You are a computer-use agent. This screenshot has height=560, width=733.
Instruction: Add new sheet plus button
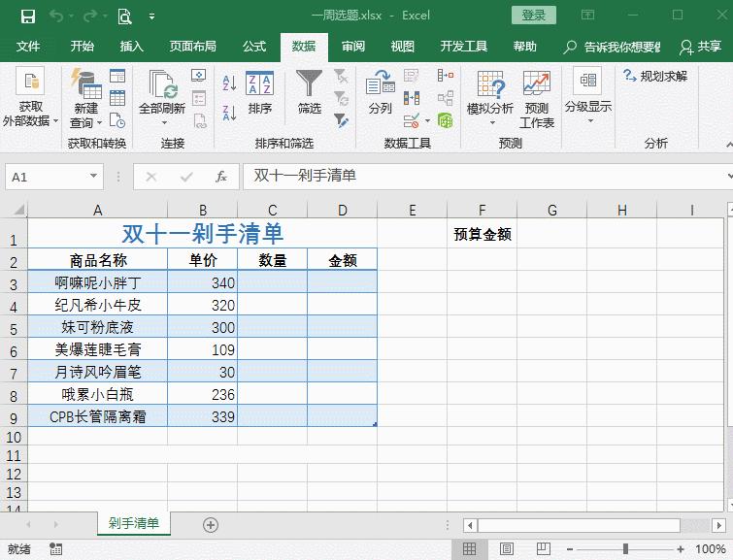[211, 525]
